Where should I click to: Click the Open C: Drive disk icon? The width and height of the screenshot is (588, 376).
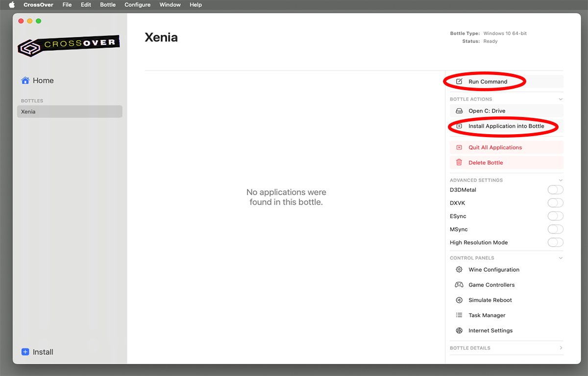point(459,111)
